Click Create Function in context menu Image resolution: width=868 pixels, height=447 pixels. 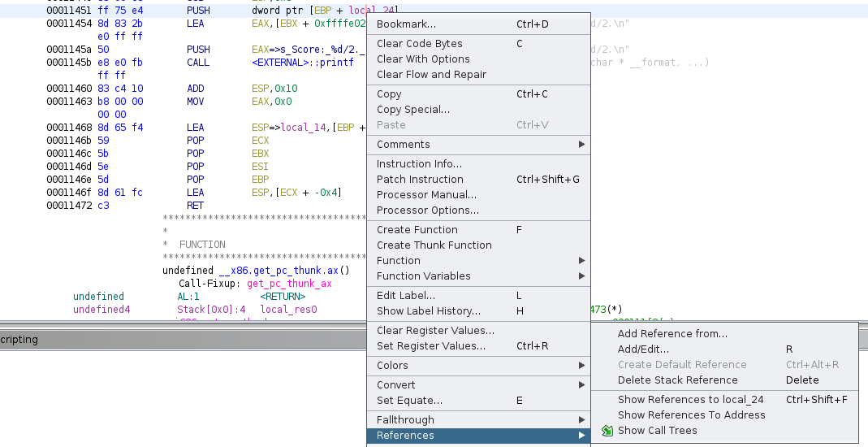417,230
